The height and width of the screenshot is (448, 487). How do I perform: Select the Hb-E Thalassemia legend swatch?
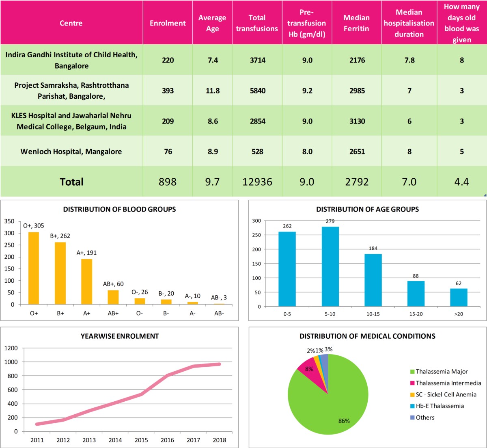pos(412,406)
